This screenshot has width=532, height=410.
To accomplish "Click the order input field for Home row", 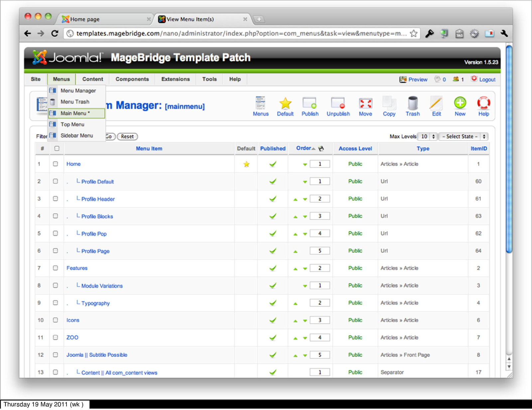I will click(320, 164).
